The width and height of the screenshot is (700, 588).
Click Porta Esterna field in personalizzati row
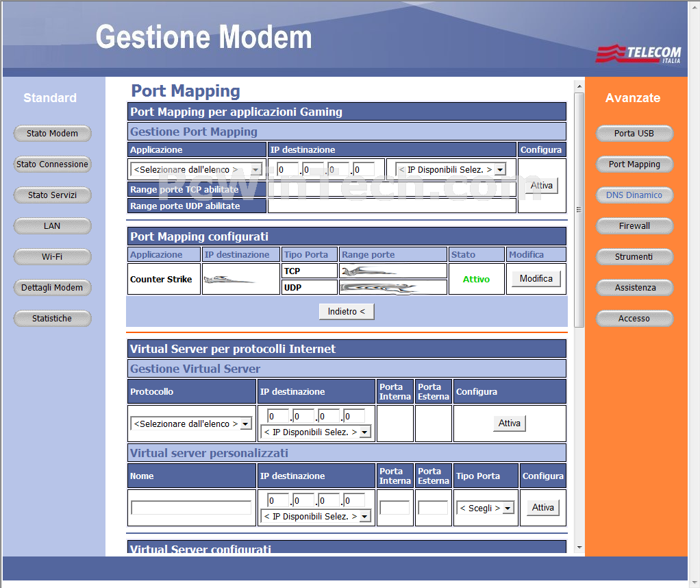(433, 508)
